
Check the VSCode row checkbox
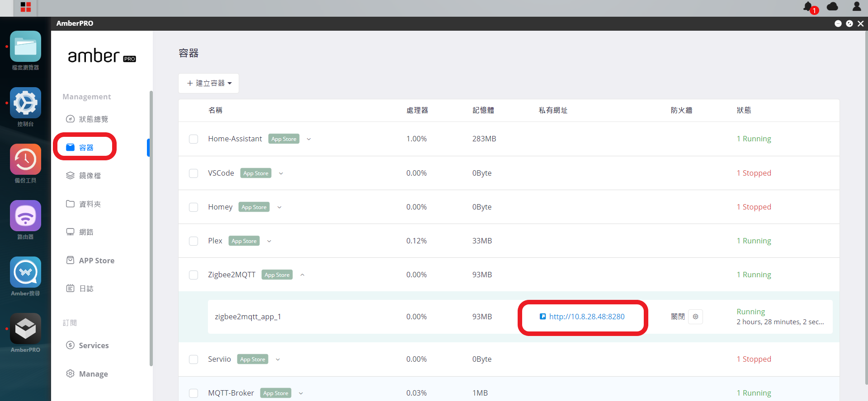tap(193, 173)
